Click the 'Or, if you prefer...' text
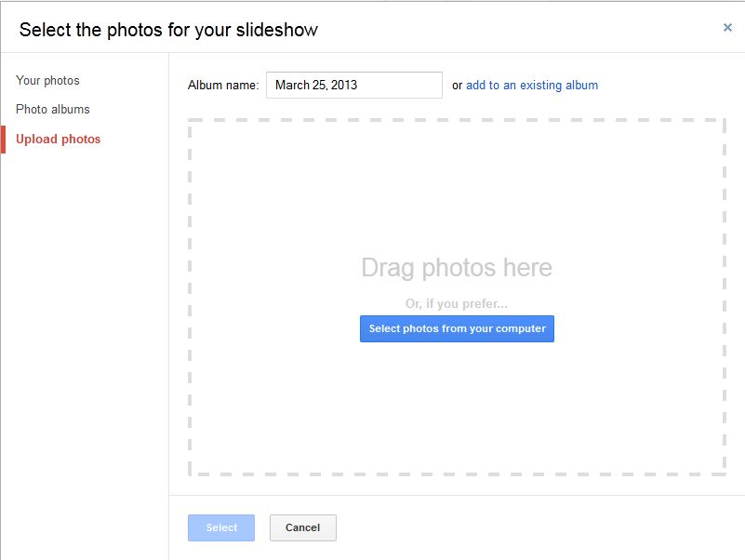 457,303
